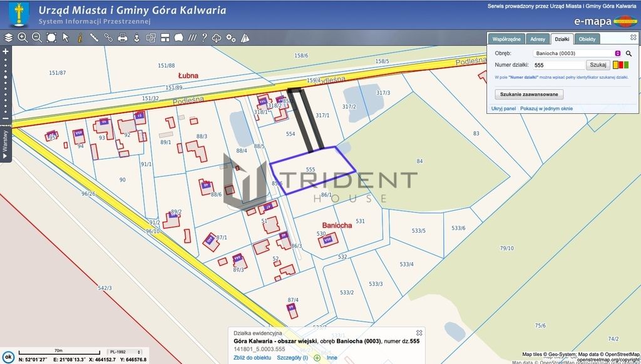Switch to the Obiekty tab
This screenshot has height=364, width=641.
(587, 39)
